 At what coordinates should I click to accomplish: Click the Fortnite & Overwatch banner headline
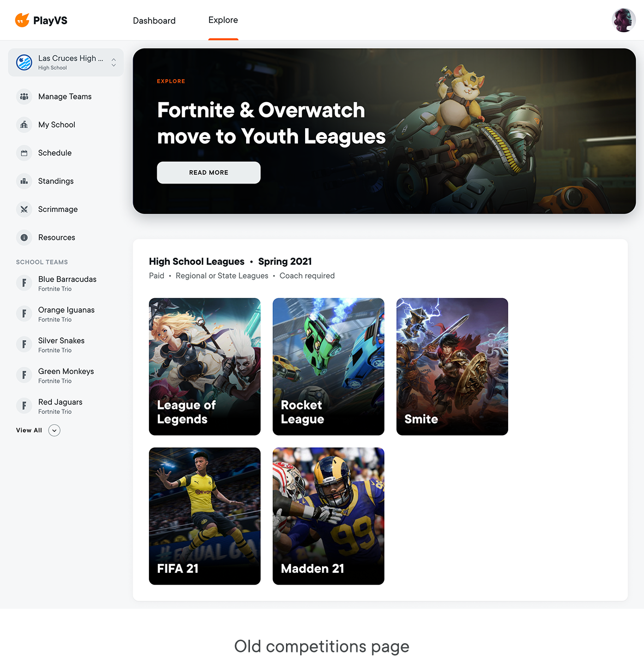[x=271, y=123]
